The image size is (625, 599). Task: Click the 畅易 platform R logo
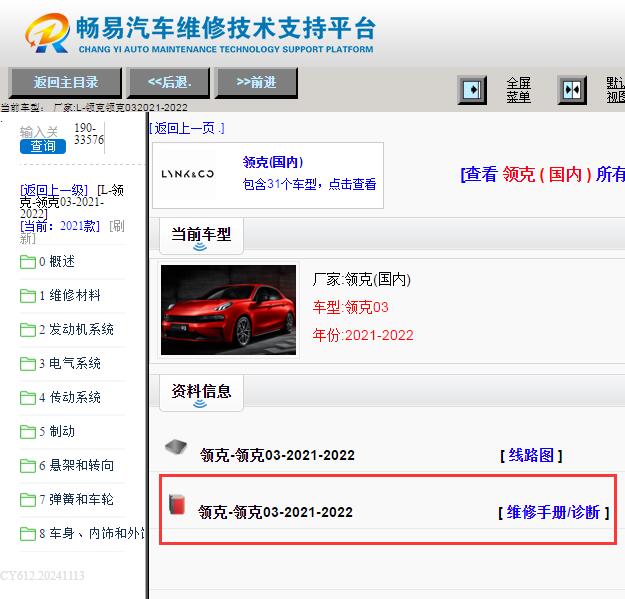point(47,33)
